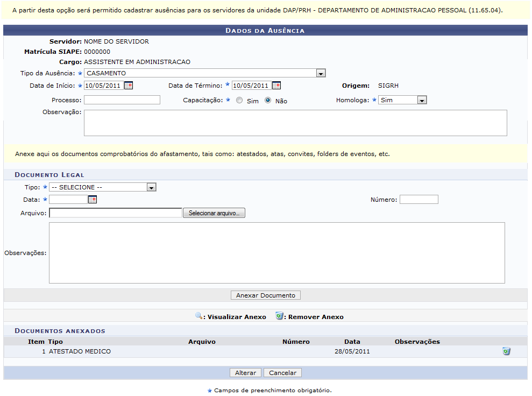Click the Data de Início date field
Viewport: 532px width, 396px height.
click(x=103, y=85)
